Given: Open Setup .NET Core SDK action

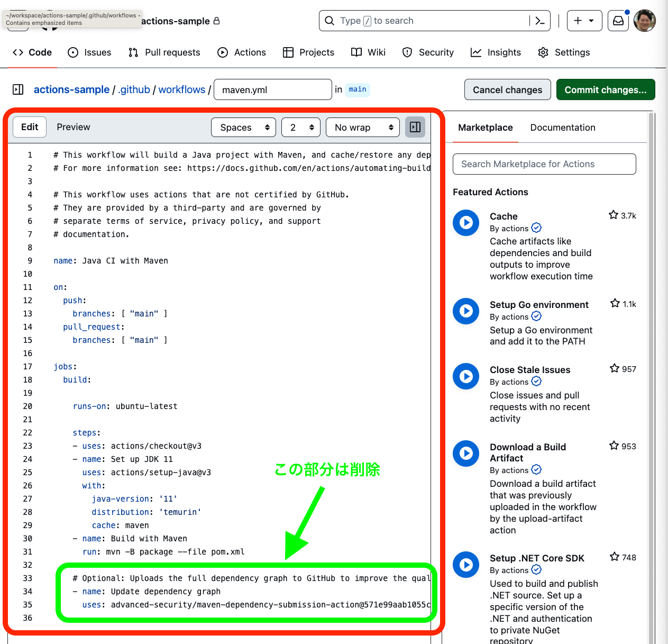Looking at the screenshot, I should pyautogui.click(x=537, y=558).
